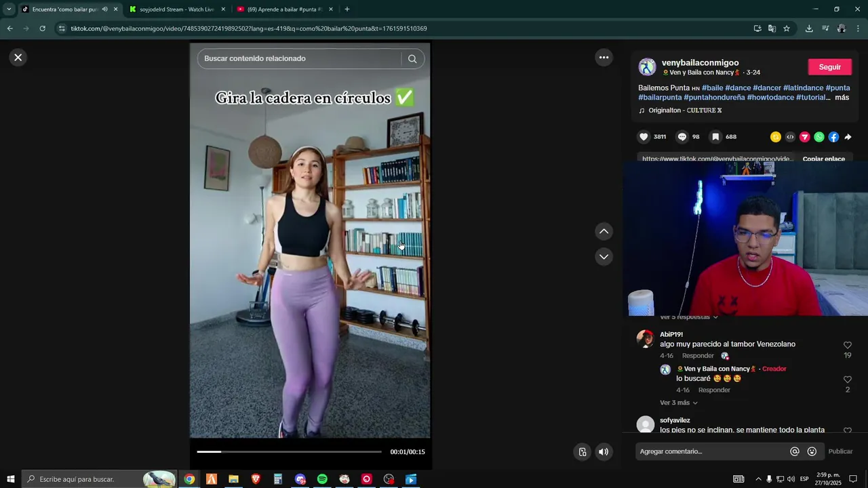Click the Publicar button
This screenshot has height=488, width=868.
pyautogui.click(x=840, y=451)
